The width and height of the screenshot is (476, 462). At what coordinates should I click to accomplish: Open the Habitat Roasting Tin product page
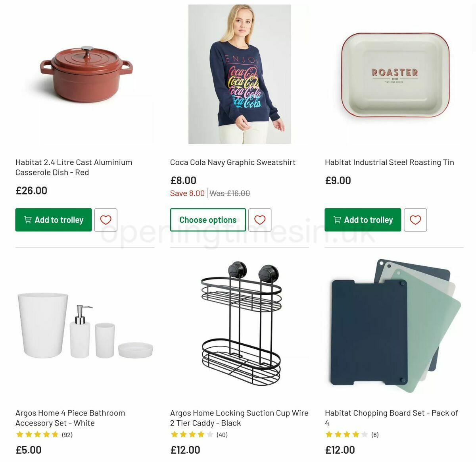coord(389,162)
